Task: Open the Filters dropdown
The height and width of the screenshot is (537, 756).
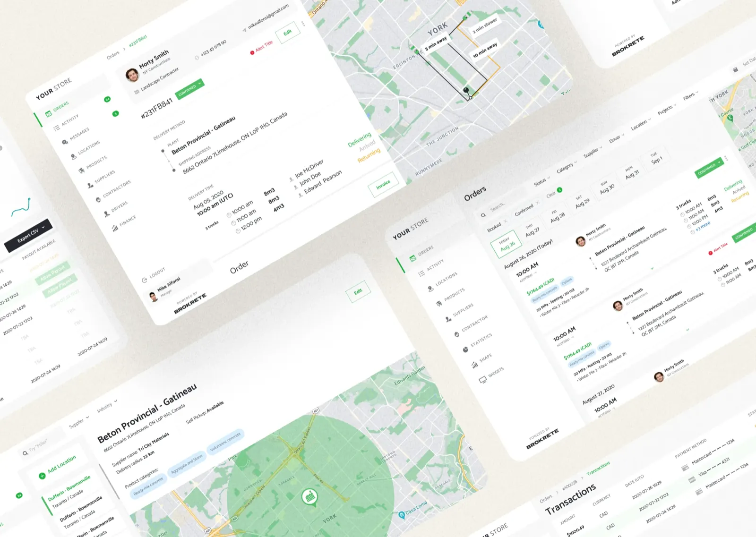Action: (690, 96)
